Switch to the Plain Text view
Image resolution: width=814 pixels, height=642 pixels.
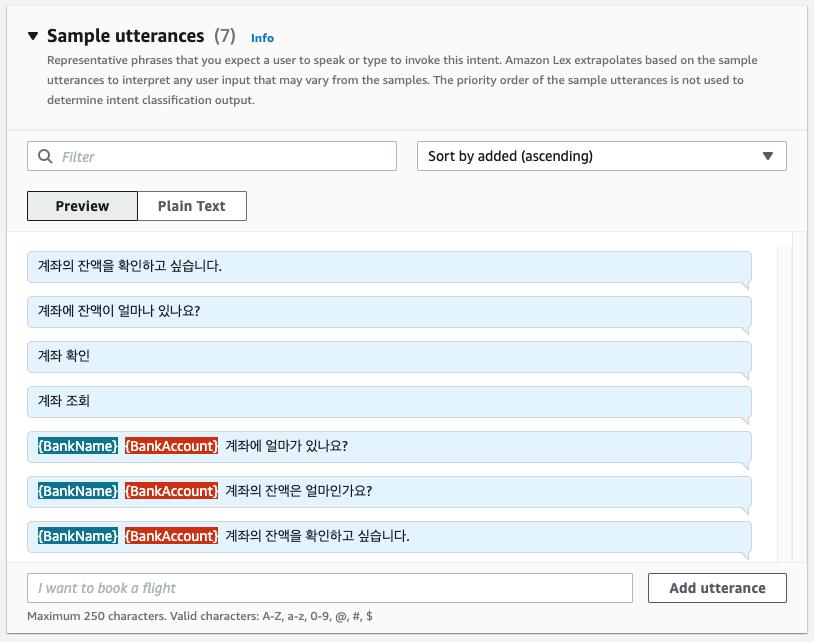click(192, 206)
